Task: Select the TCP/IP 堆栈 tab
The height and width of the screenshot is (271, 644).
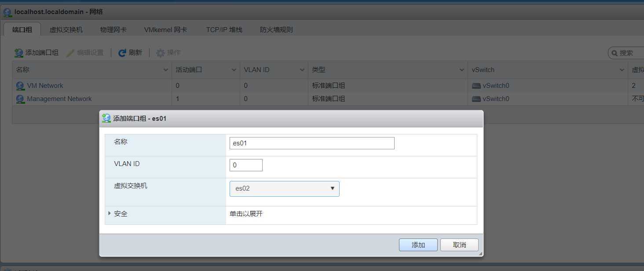Action: click(224, 29)
